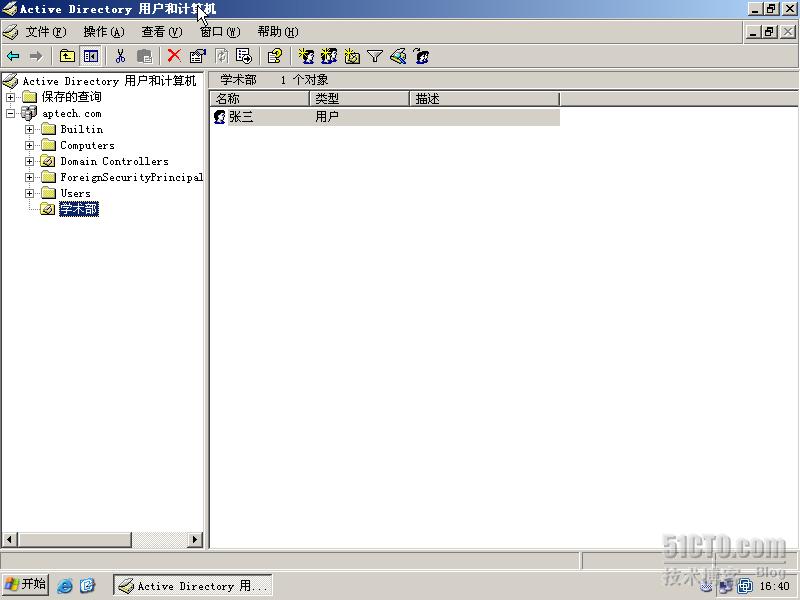Click the forward arrow toolbar icon

[x=36, y=56]
